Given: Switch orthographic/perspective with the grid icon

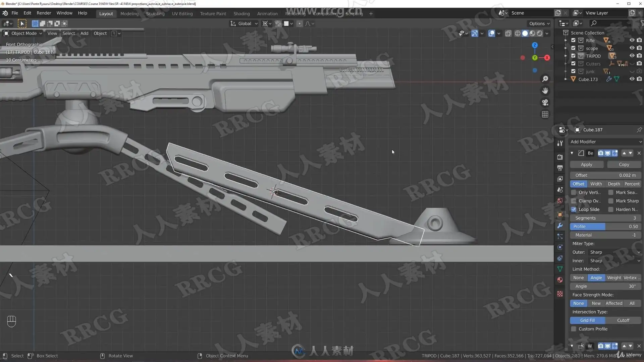Looking at the screenshot, I should (545, 114).
